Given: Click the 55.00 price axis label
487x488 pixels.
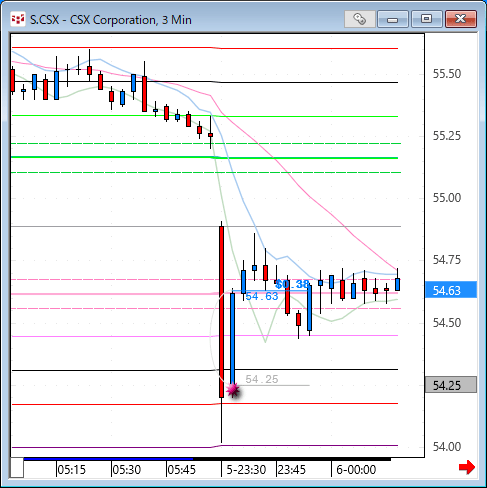Looking at the screenshot, I should click(447, 198).
